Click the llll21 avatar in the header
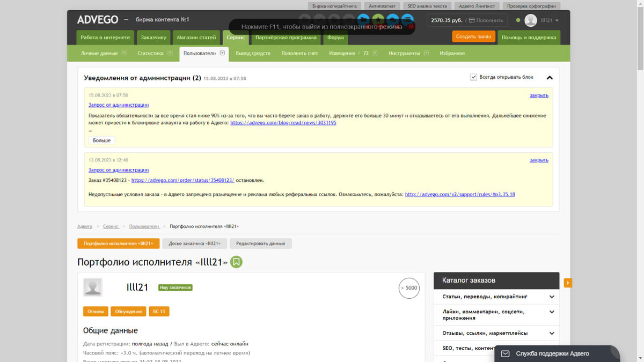The height and width of the screenshot is (362, 644). pyautogui.click(x=530, y=20)
